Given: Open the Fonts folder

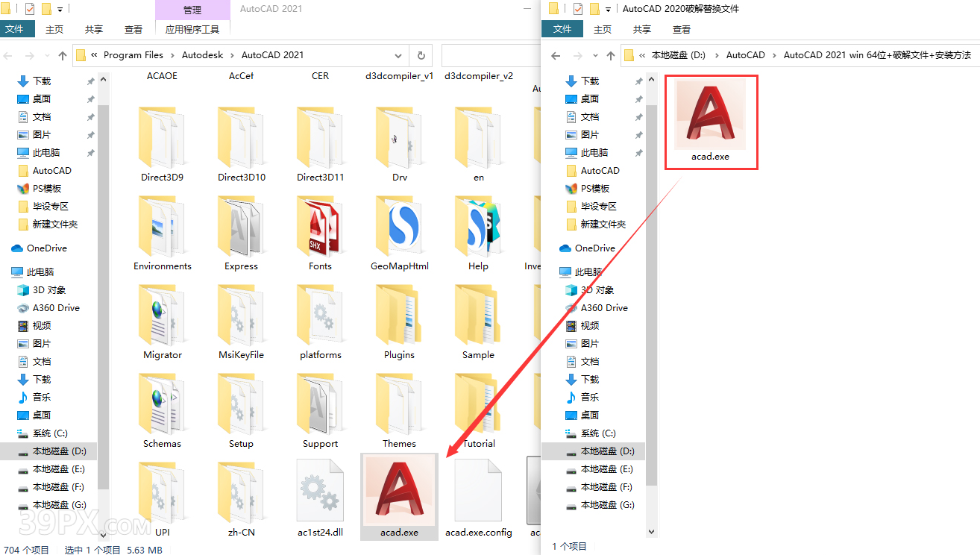Looking at the screenshot, I should tap(320, 233).
